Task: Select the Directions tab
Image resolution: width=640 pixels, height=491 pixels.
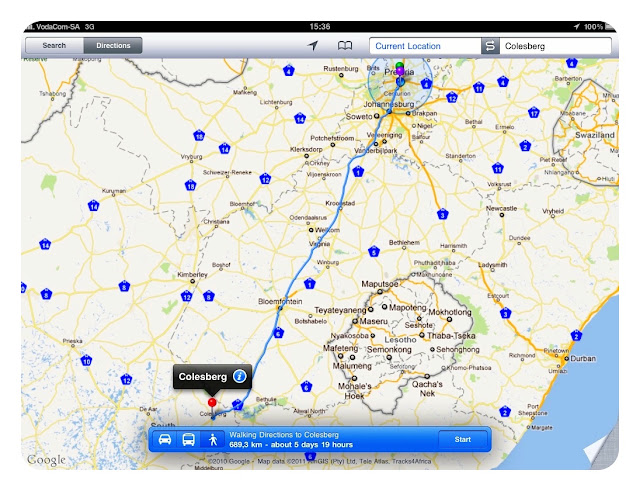Action: [113, 45]
